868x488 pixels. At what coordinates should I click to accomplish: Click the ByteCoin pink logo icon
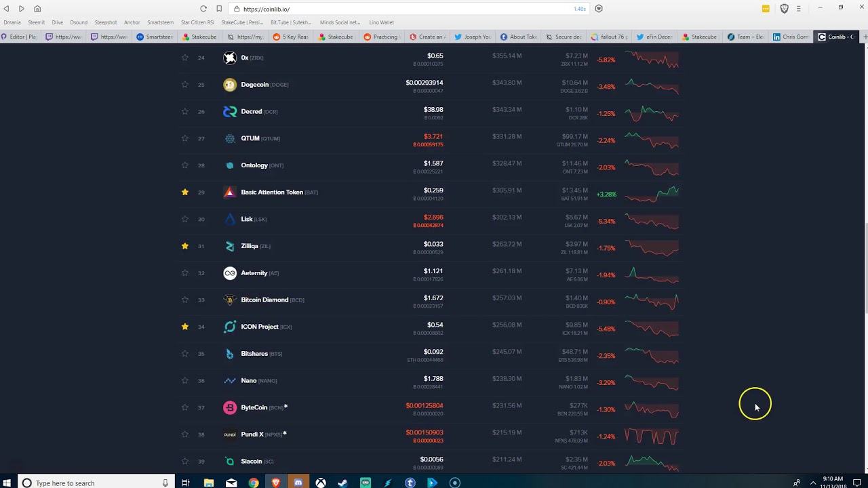coord(230,407)
